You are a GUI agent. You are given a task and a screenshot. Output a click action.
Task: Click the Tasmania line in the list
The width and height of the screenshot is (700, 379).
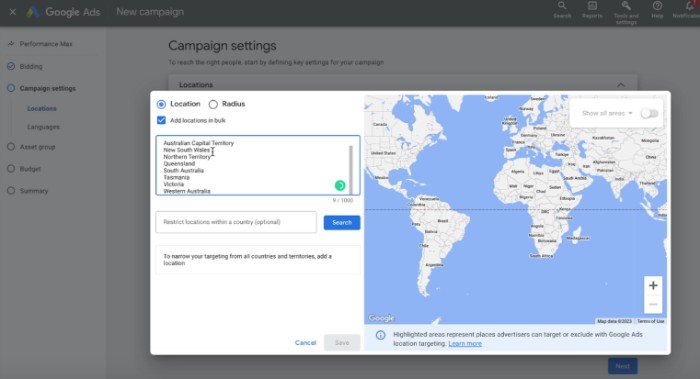(176, 177)
